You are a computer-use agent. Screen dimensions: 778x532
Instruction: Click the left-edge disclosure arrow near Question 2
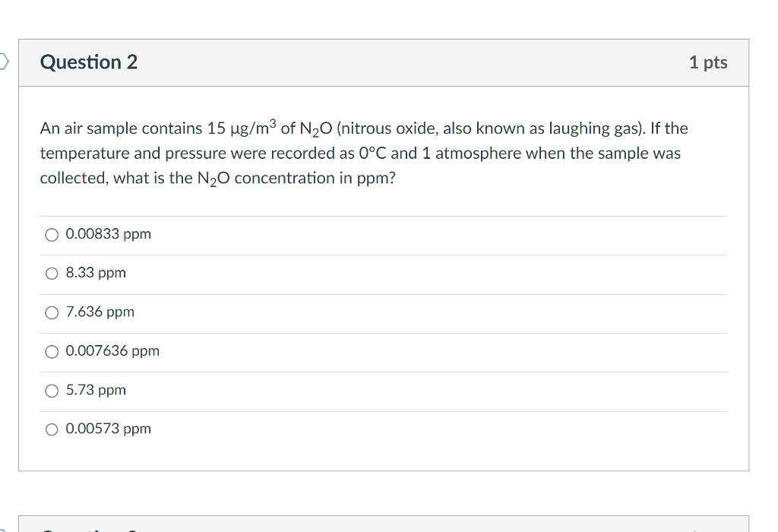tap(4, 63)
